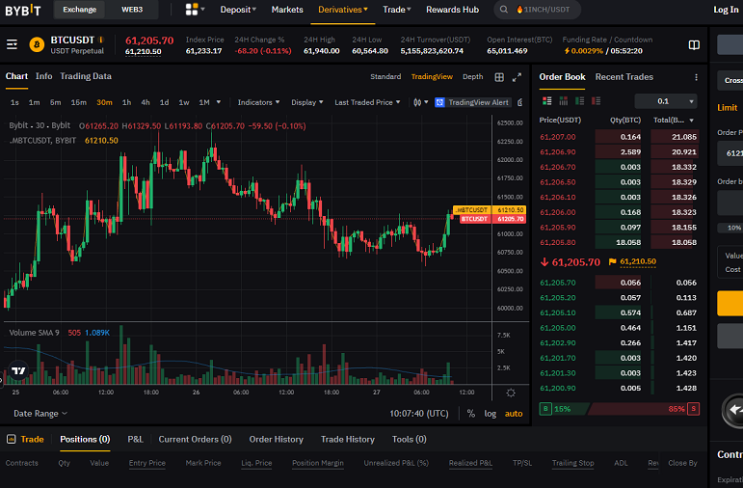This screenshot has height=488, width=743.
Task: Open the Order History tab
Action: point(276,439)
